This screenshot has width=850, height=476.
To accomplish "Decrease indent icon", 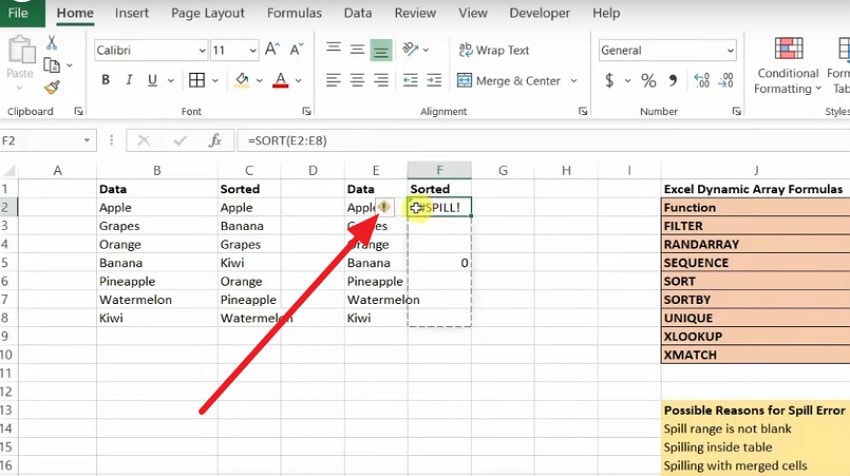I will click(410, 81).
